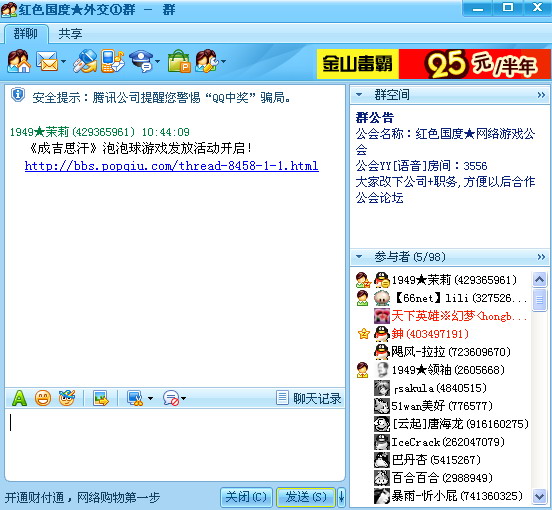Select member 飓风-拉拉 (723609670)
Image resolution: width=552 pixels, height=510 pixels.
(x=441, y=352)
